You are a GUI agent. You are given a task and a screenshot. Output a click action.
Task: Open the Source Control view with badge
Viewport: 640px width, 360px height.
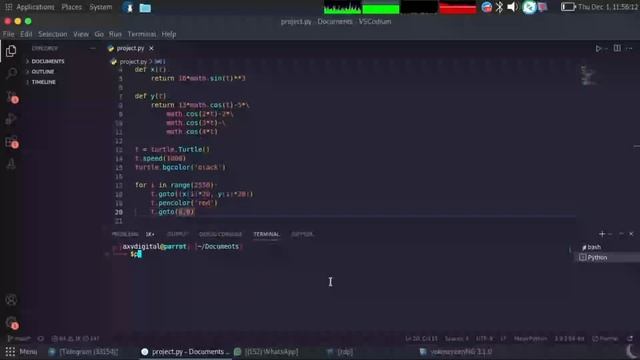[x=11, y=97]
